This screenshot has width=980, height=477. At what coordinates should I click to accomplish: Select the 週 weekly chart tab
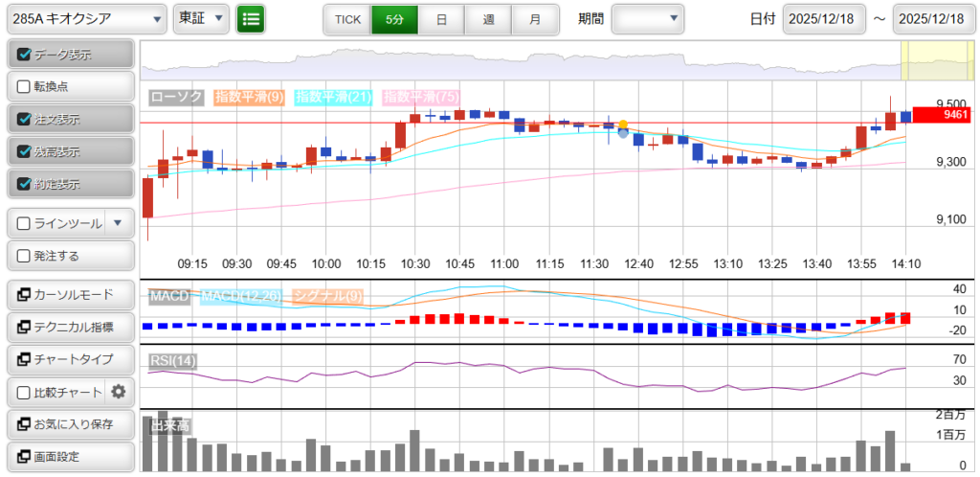tap(488, 19)
